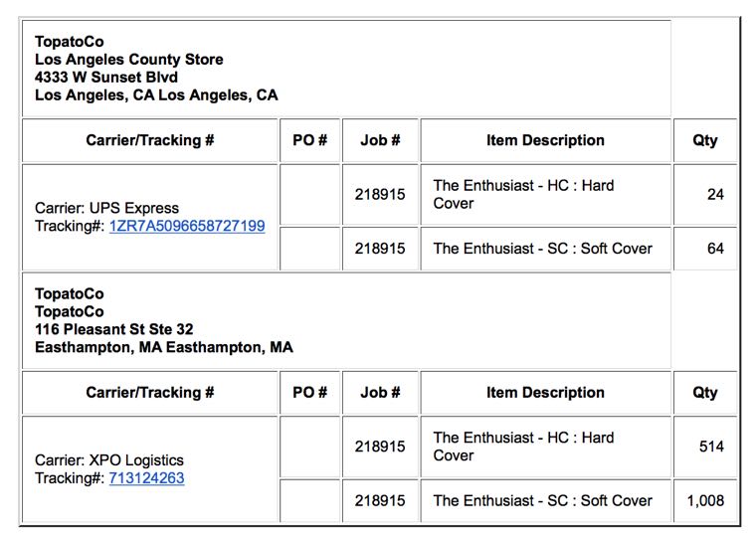This screenshot has width=756, height=541.
Task: Click the second Item Description header
Action: point(546,393)
